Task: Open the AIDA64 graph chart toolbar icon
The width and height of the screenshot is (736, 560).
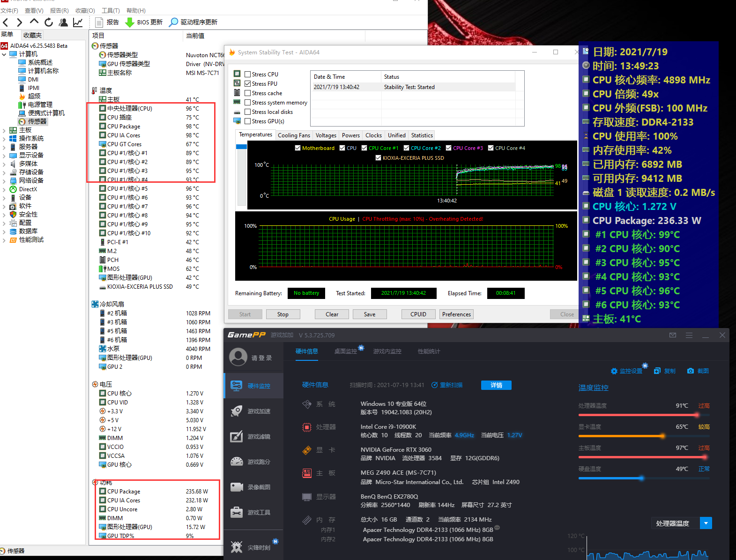Action: coord(78,22)
